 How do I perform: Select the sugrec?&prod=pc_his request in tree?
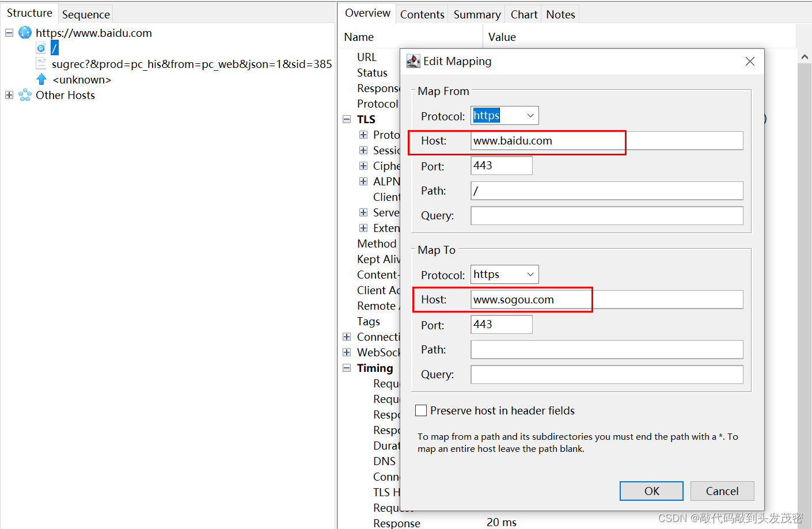[192, 64]
